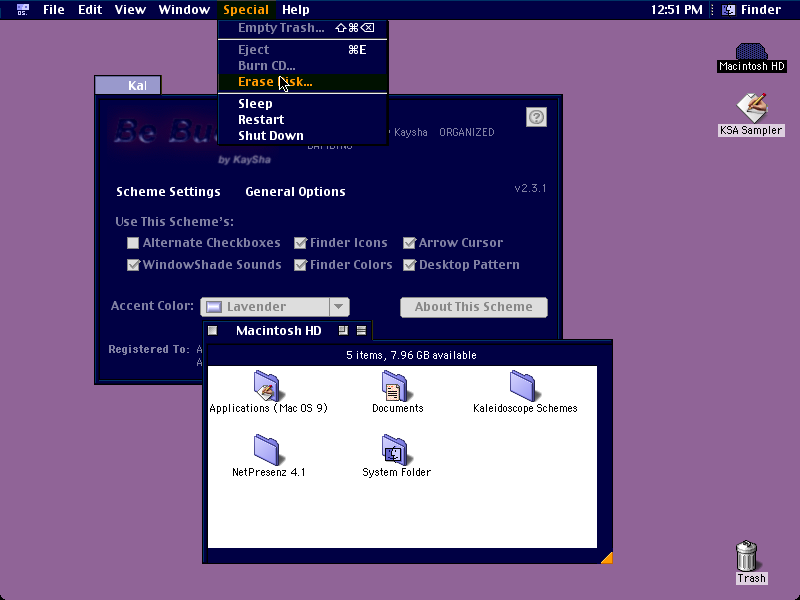Screen dimensions: 800x600
Task: Select the KSA Sampler desktop icon
Action: pyautogui.click(x=752, y=107)
